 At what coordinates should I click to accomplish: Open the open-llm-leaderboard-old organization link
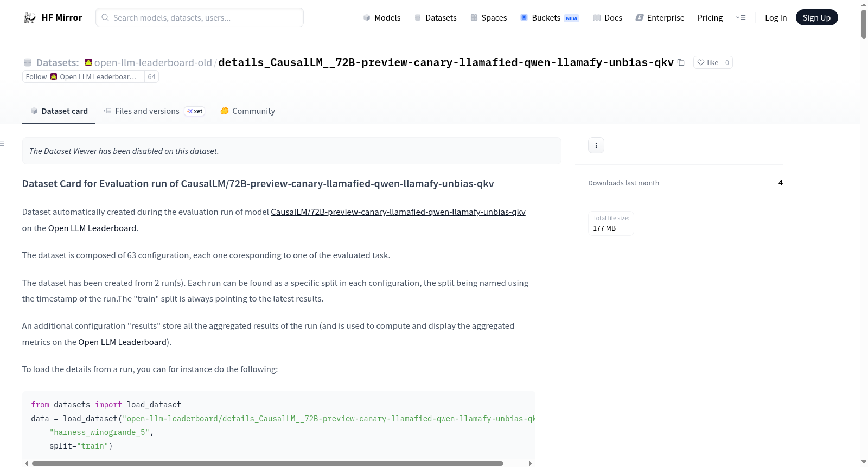[153, 62]
